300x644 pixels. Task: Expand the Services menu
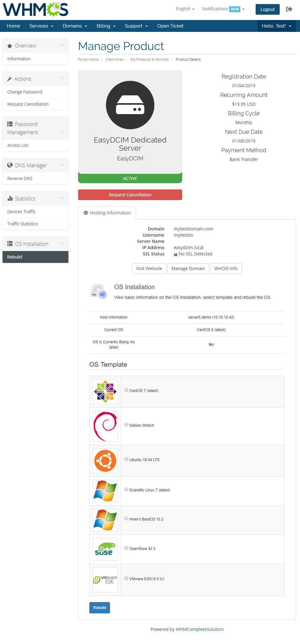tap(42, 26)
